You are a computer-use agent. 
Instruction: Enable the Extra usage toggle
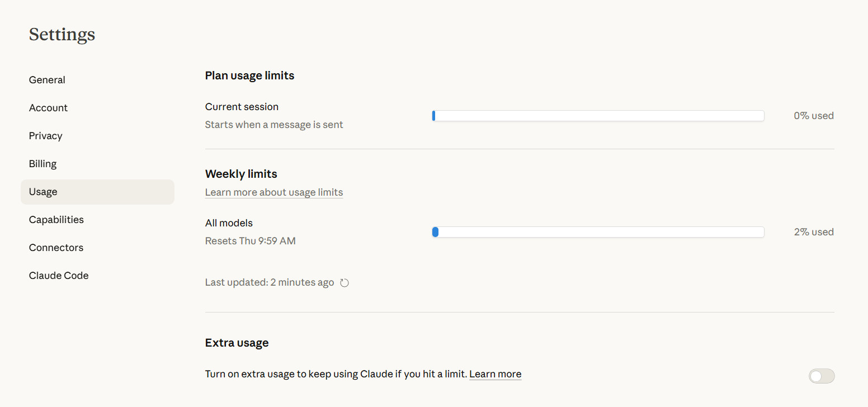click(821, 376)
